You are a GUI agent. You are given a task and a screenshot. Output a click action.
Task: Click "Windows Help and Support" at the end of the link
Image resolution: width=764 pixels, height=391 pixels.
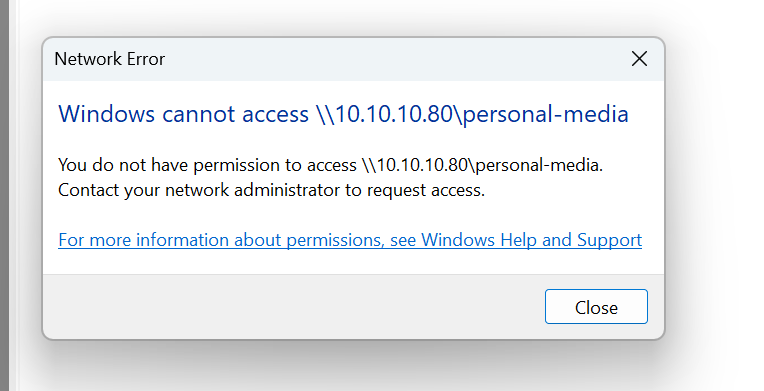pyautogui.click(x=532, y=240)
